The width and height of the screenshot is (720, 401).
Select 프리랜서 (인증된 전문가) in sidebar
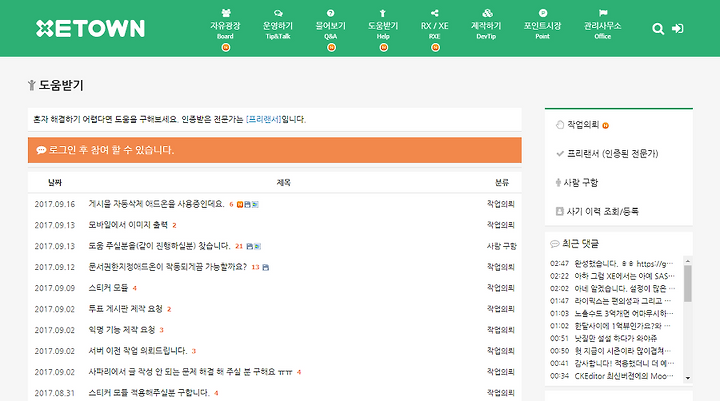(613, 153)
